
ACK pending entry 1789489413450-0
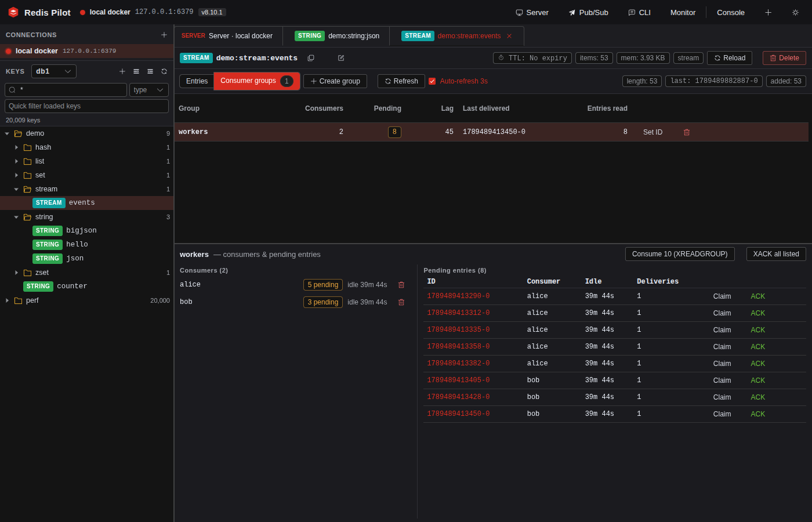(758, 414)
